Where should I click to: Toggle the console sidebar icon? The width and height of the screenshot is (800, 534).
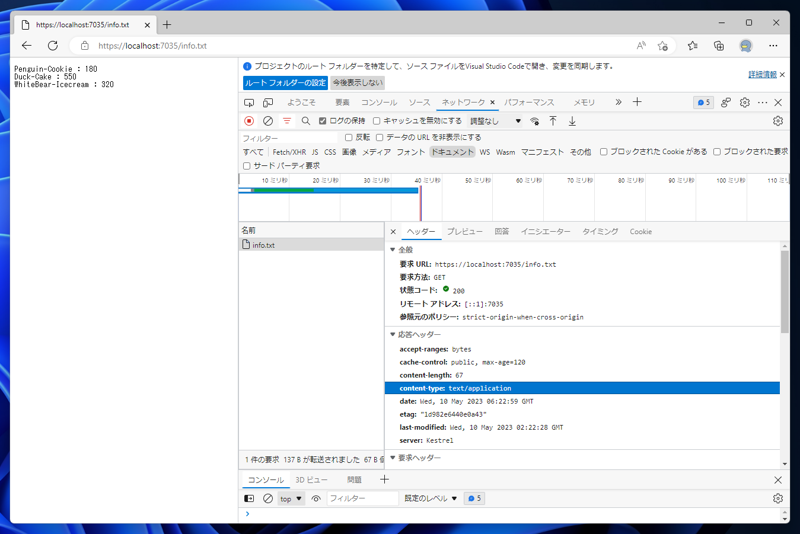[x=249, y=498]
